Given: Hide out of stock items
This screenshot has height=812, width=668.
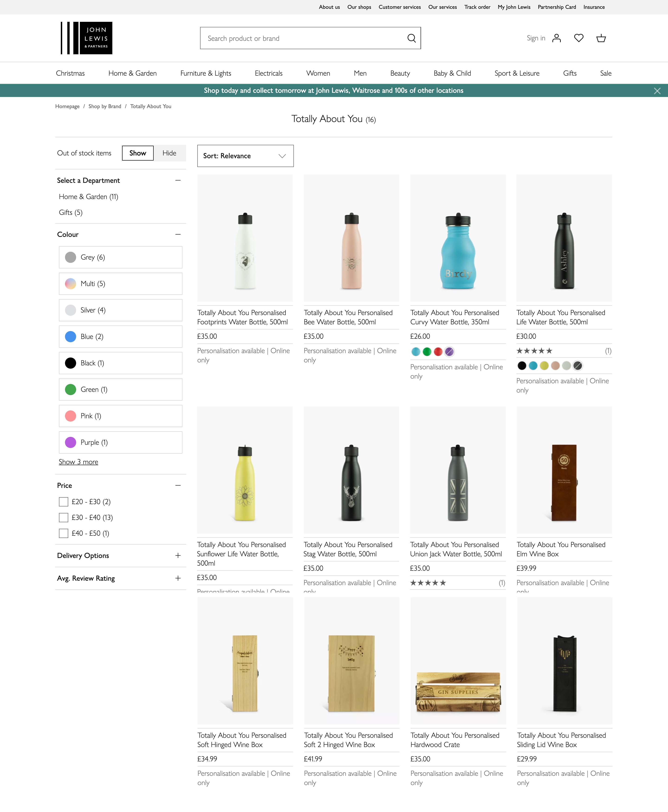Looking at the screenshot, I should pos(170,153).
